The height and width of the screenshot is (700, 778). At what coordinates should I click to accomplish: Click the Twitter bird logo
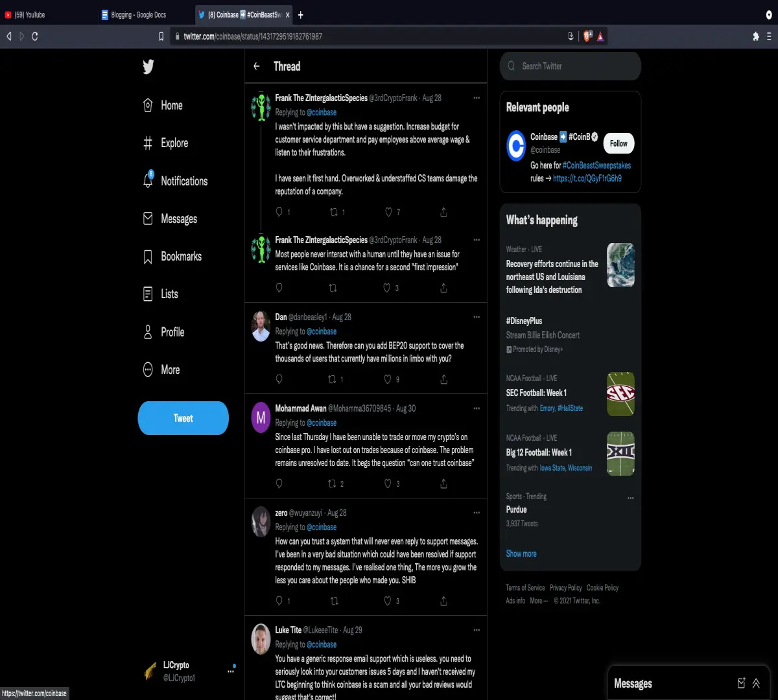pyautogui.click(x=148, y=67)
